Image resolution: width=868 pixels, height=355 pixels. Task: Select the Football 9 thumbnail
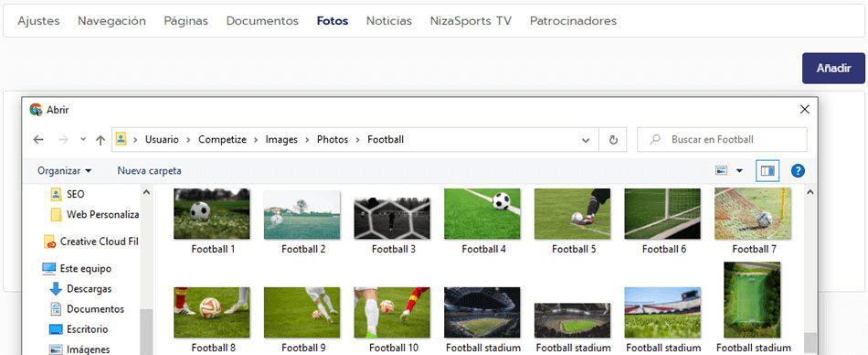302,312
